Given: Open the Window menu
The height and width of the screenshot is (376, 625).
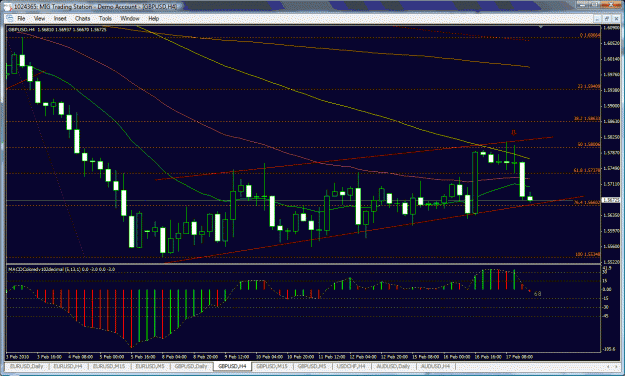Looking at the screenshot, I should pos(130,18).
